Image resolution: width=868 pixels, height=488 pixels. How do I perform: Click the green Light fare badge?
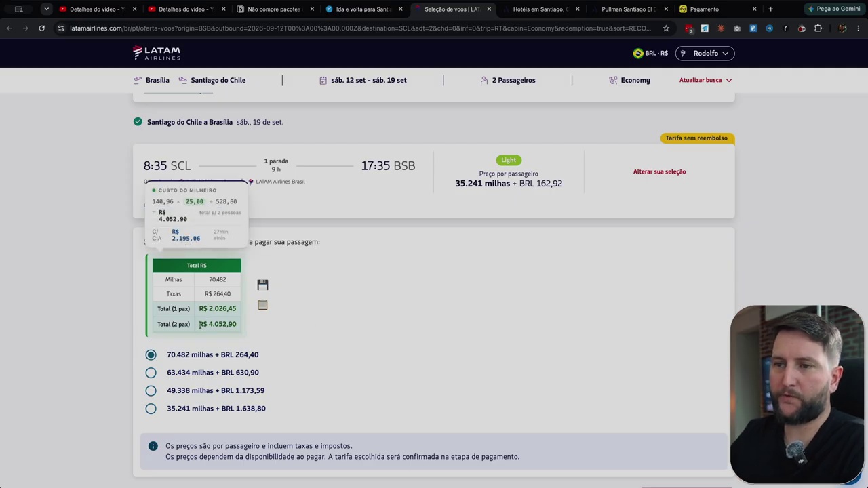[509, 160]
